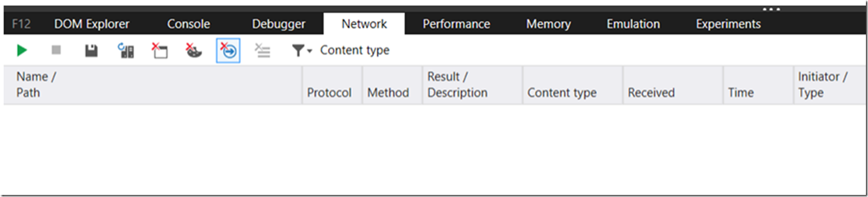This screenshot has width=868, height=197.
Task: Open the Console tab
Action: (189, 24)
